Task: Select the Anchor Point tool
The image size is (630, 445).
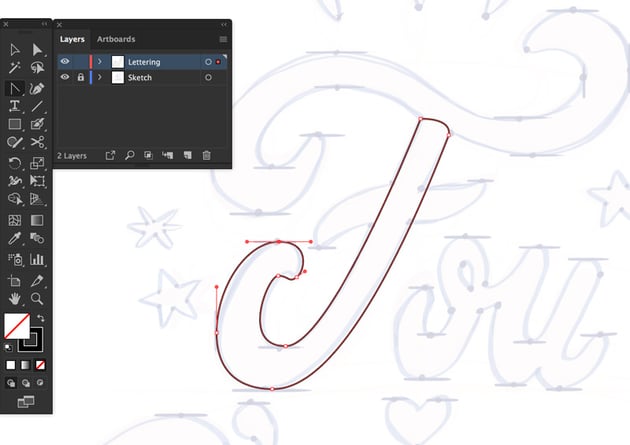Action: click(14, 88)
